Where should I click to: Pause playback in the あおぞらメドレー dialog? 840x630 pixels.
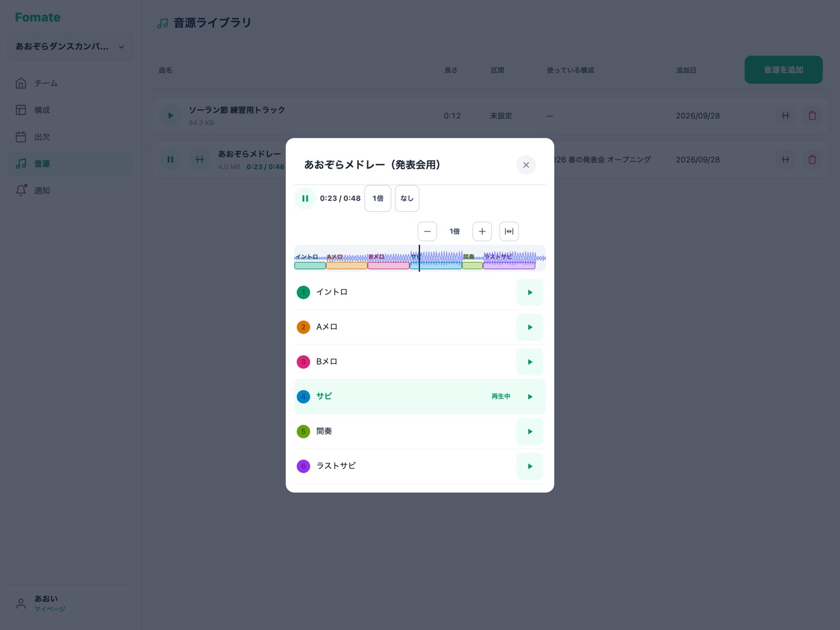(x=305, y=199)
